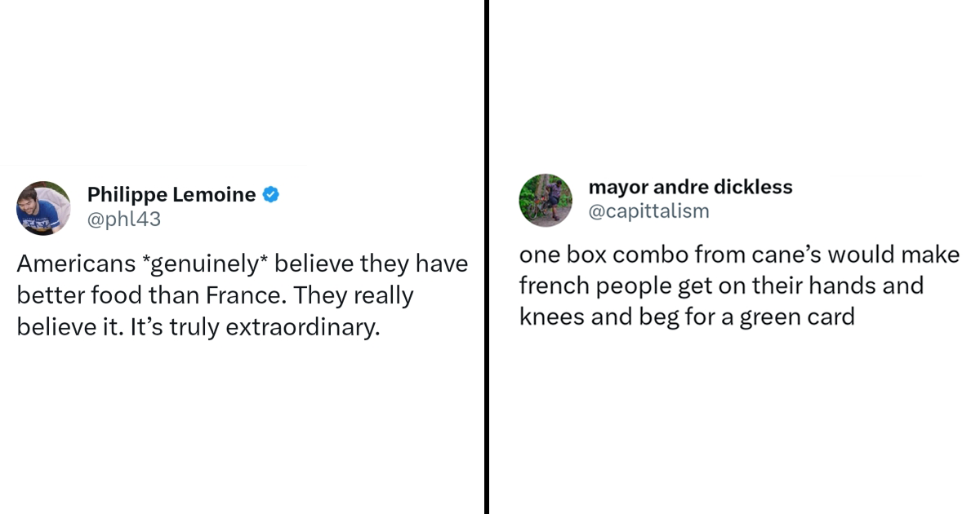The width and height of the screenshot is (980, 514).
Task: Visit the @capittalism handle
Action: 648,211
